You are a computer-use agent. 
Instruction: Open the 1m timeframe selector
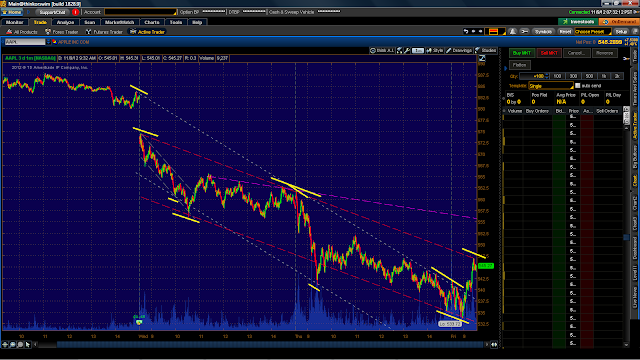[x=418, y=51]
